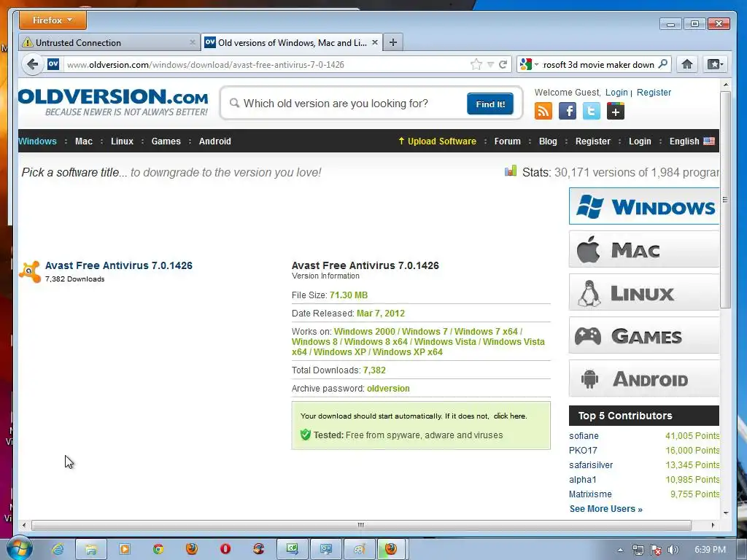Screen dimensions: 747x560
Task: Go back to the previous page
Action: coord(32,64)
